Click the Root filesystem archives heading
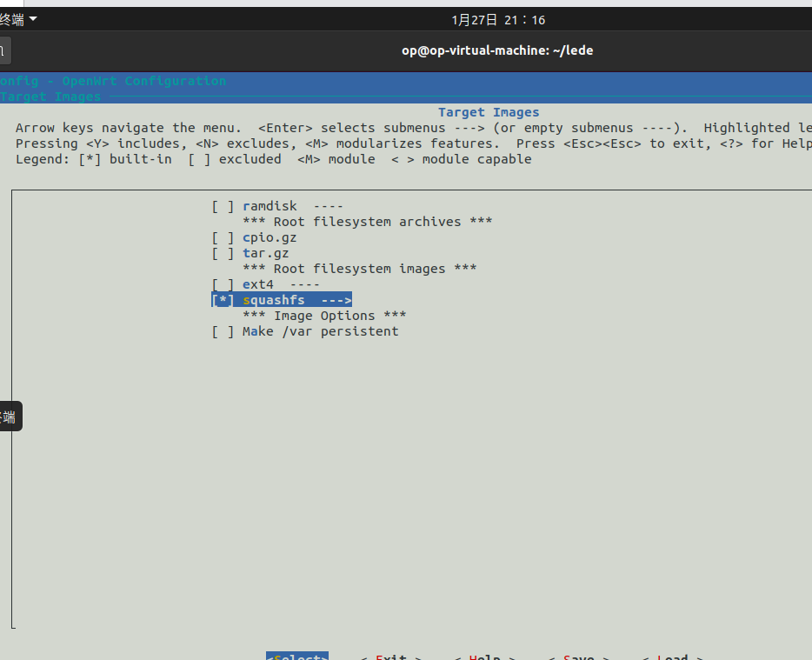 pos(367,222)
